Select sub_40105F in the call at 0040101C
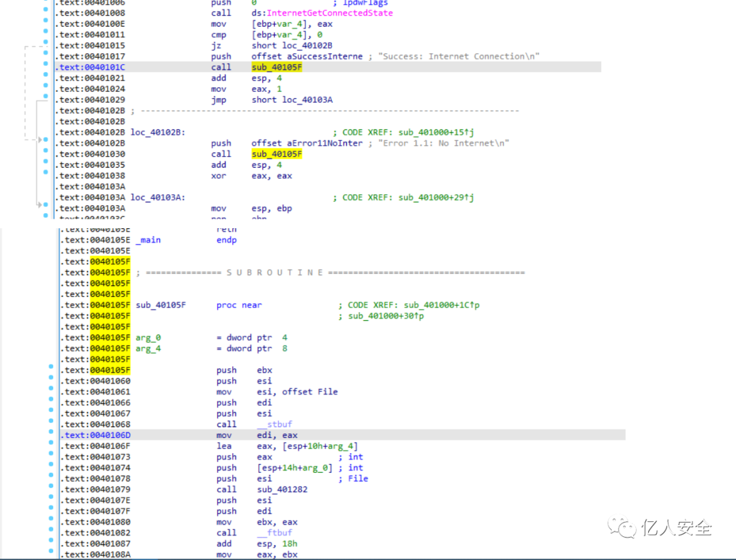Image resolution: width=736 pixels, height=560 pixels. click(277, 67)
